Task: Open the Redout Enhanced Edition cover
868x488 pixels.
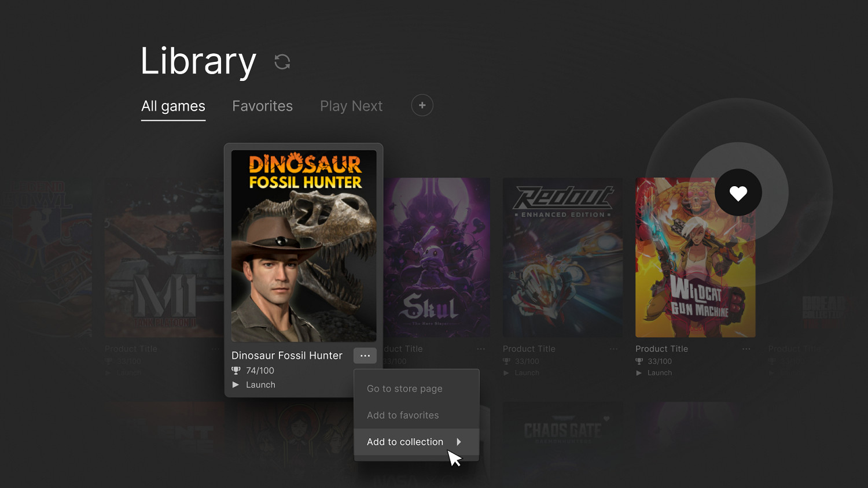Action: (562, 257)
